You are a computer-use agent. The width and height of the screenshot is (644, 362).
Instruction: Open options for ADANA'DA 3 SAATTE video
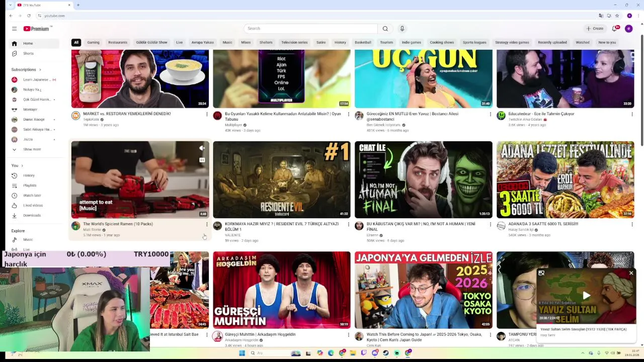(632, 224)
